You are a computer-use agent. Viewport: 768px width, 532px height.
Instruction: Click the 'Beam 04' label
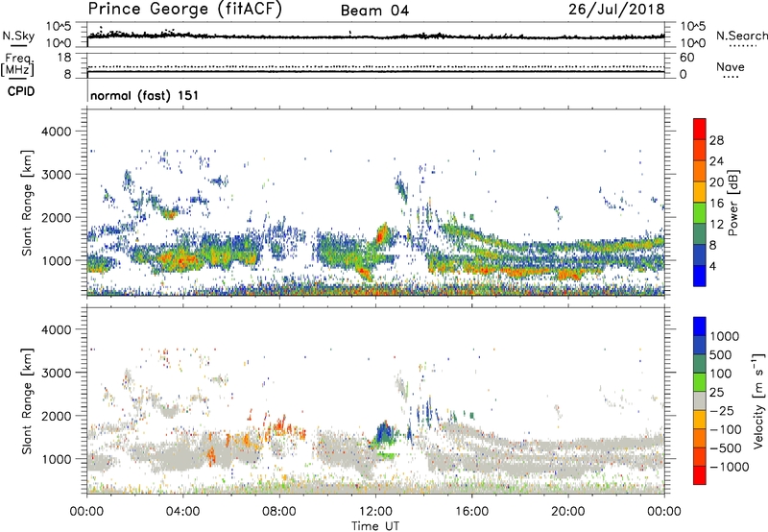pos(374,11)
